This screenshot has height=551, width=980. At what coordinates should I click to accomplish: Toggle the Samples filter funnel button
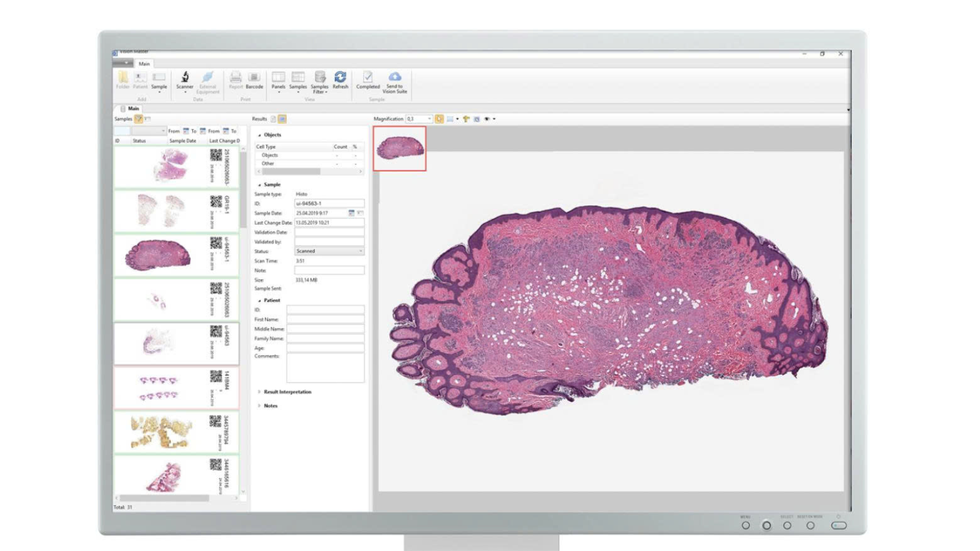(x=138, y=119)
